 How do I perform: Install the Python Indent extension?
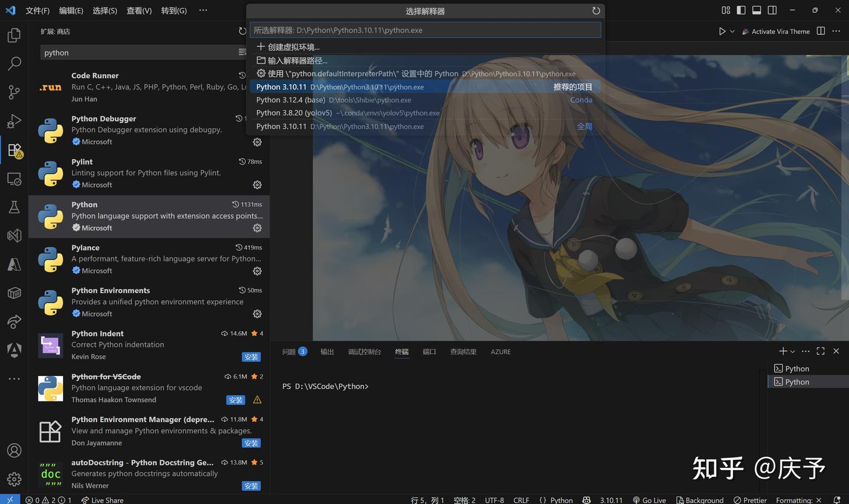point(251,357)
